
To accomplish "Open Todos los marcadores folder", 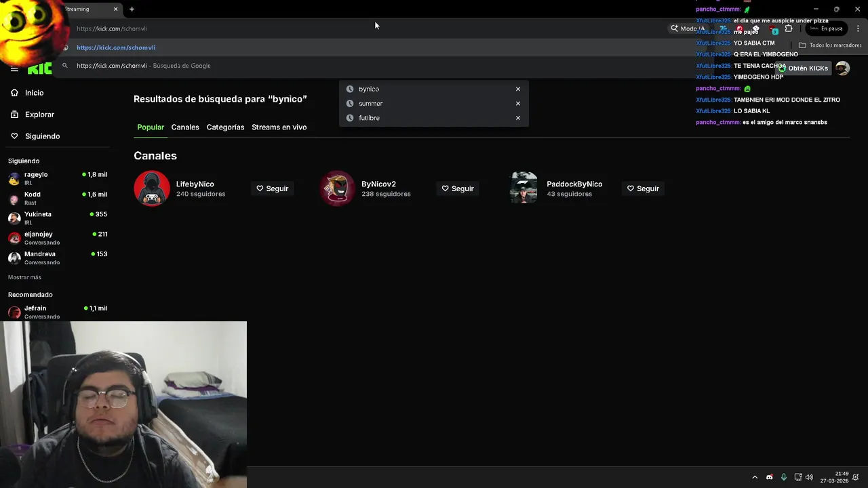I will point(830,45).
